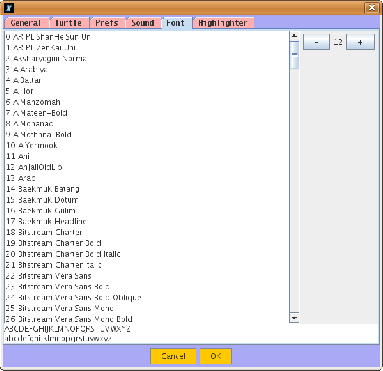Click the application icon in the title bar
The image size is (383, 371).
tap(10, 8)
